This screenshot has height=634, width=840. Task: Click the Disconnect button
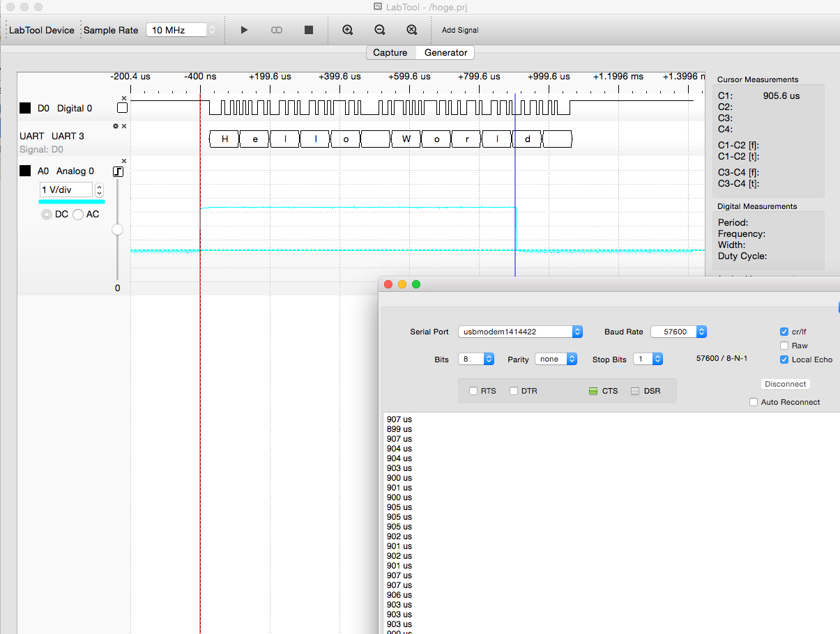pyautogui.click(x=785, y=384)
